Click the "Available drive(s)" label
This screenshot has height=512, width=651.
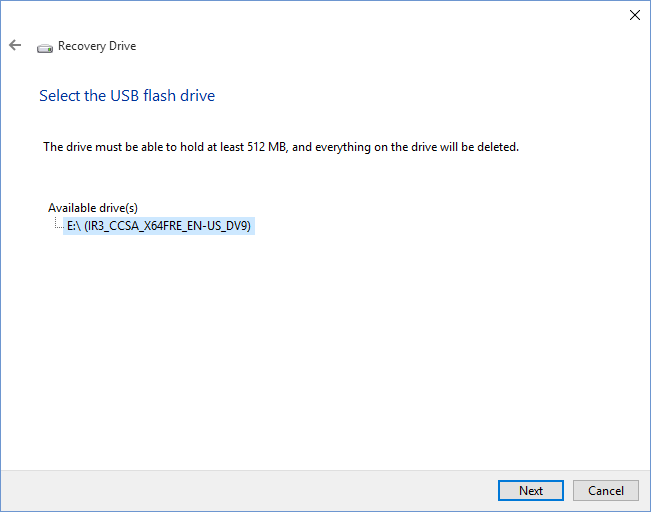click(x=93, y=208)
